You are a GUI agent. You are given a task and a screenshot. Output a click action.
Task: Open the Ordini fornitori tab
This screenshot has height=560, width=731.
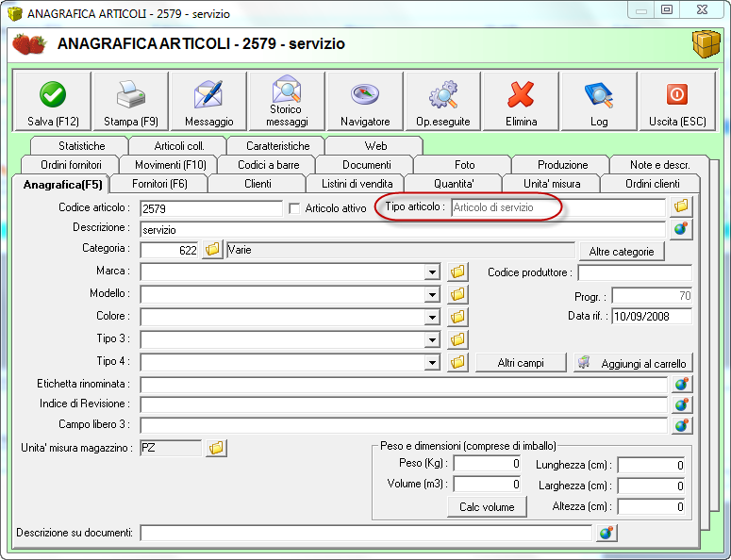point(71,164)
